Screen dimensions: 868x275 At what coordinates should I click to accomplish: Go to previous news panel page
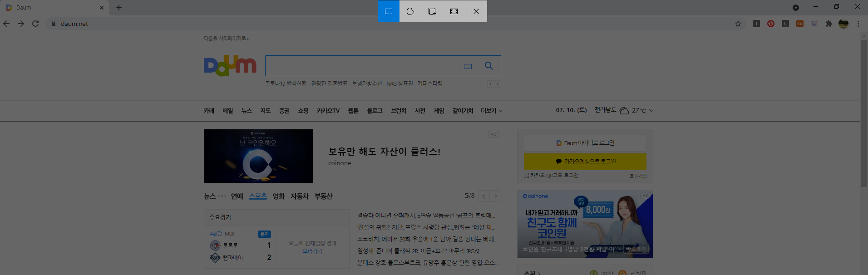tap(483, 196)
